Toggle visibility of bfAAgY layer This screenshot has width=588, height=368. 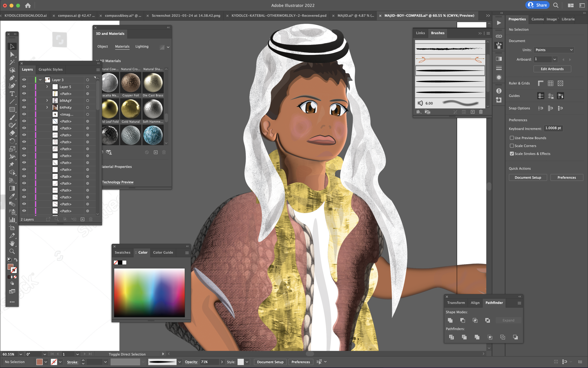[x=24, y=100]
